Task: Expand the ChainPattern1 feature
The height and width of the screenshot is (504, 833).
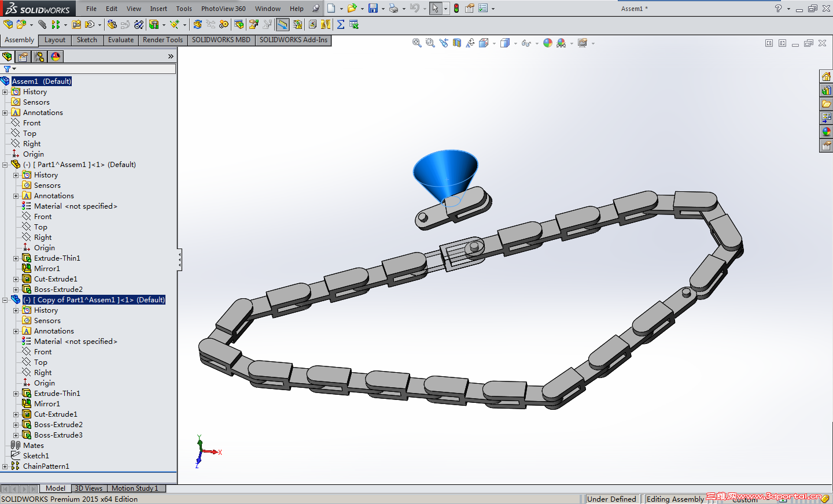Action: pos(5,466)
